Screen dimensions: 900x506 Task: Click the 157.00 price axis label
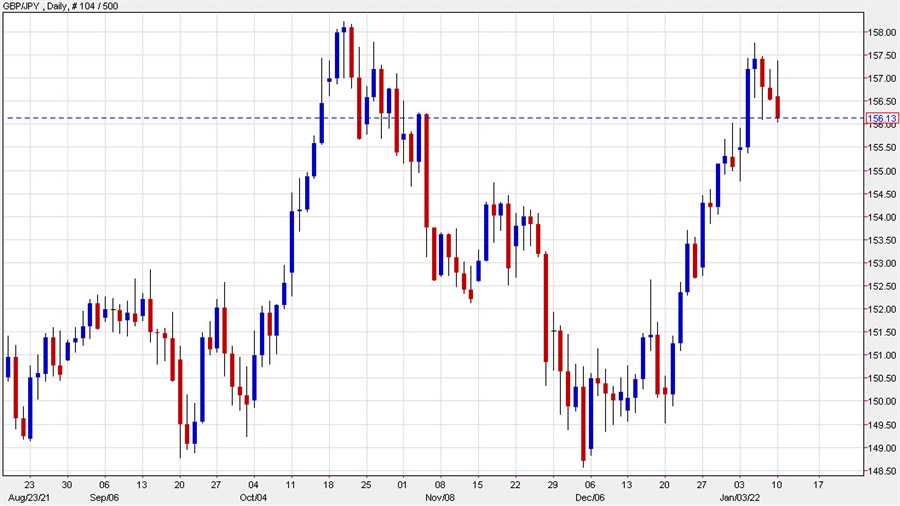click(x=881, y=78)
